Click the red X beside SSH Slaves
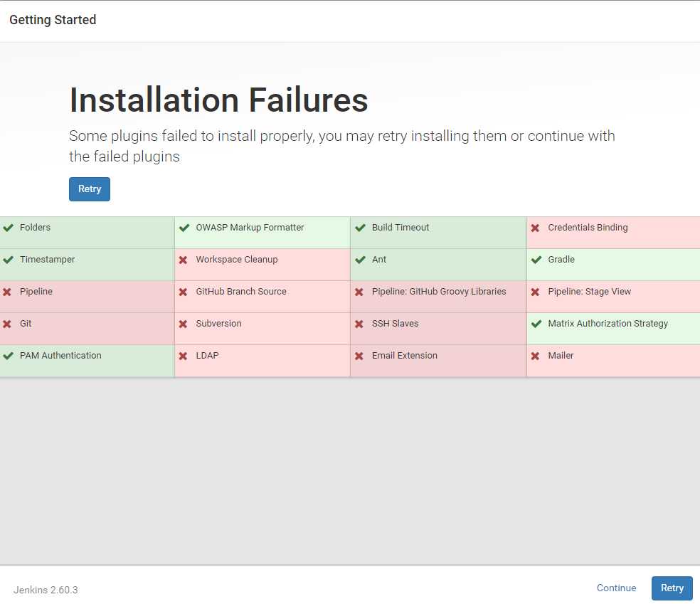This screenshot has width=700, height=609. click(359, 324)
